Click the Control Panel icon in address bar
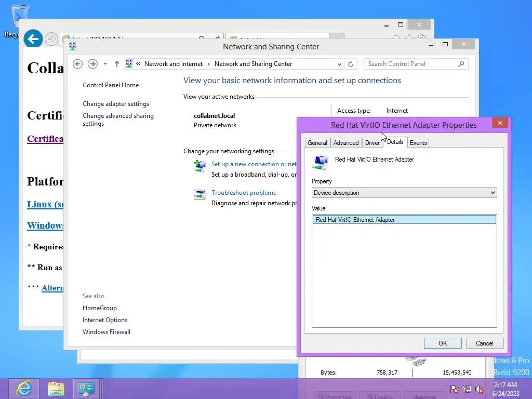The height and width of the screenshot is (399, 532). click(129, 63)
